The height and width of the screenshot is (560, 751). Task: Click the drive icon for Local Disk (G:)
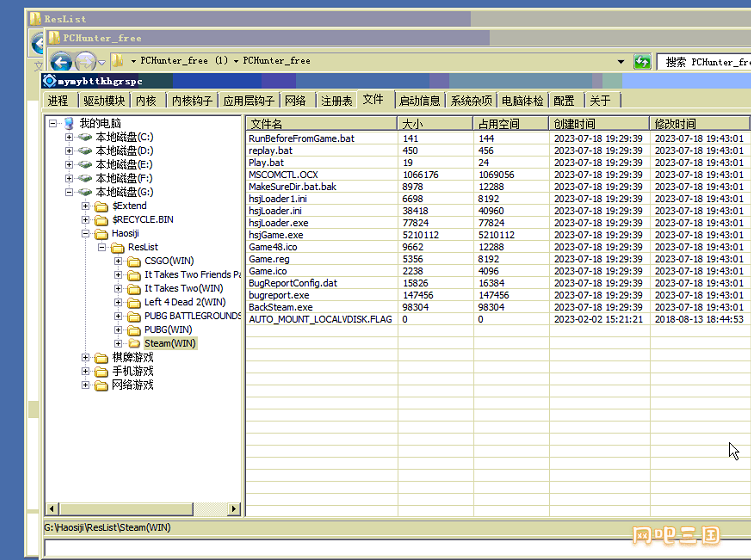85,192
